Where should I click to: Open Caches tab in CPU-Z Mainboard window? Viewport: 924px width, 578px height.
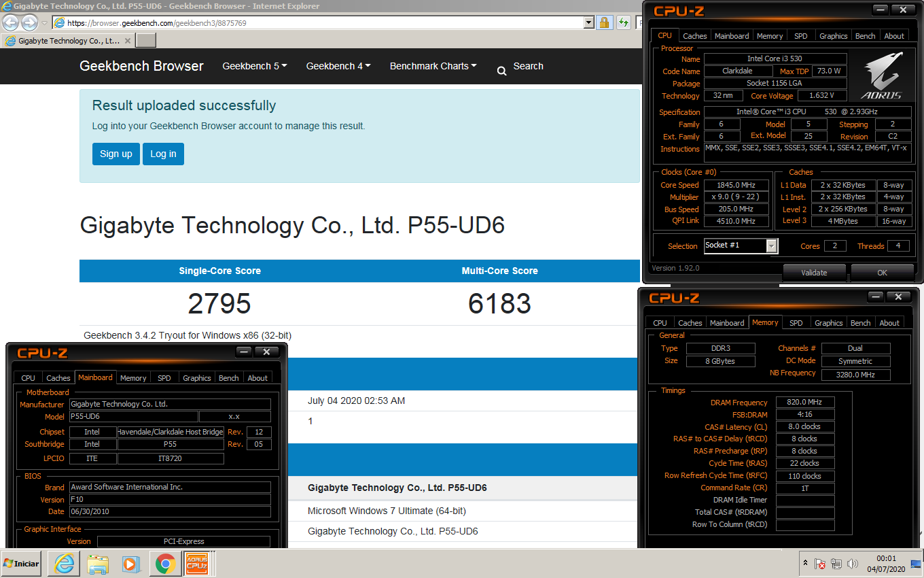pos(58,378)
